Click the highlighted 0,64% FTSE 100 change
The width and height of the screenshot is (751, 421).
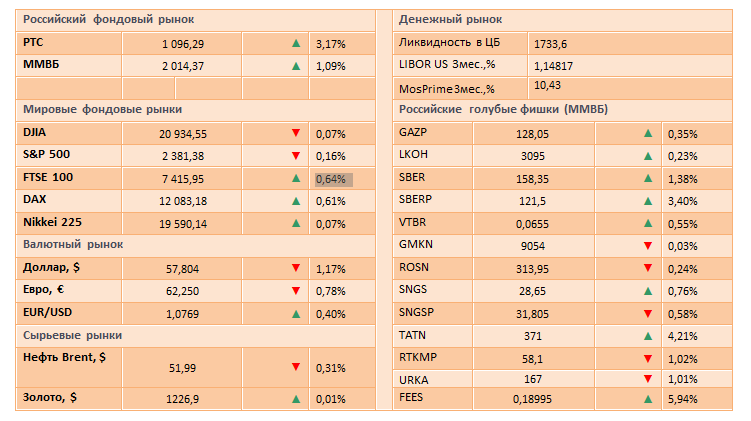click(x=333, y=179)
